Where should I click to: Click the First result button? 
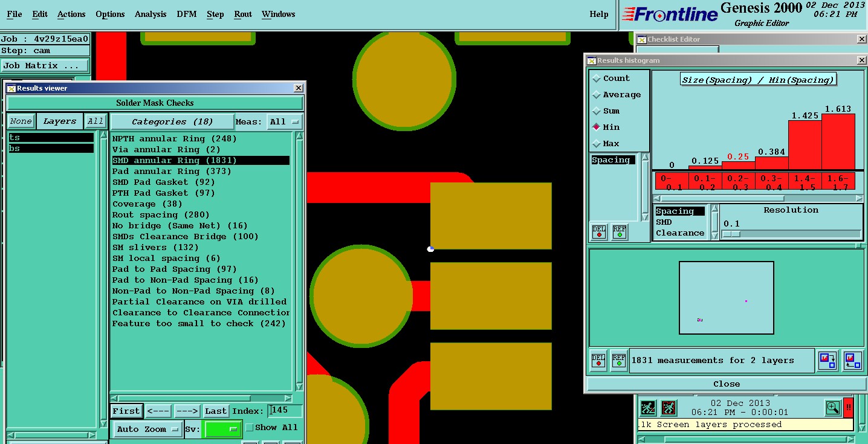tap(126, 411)
